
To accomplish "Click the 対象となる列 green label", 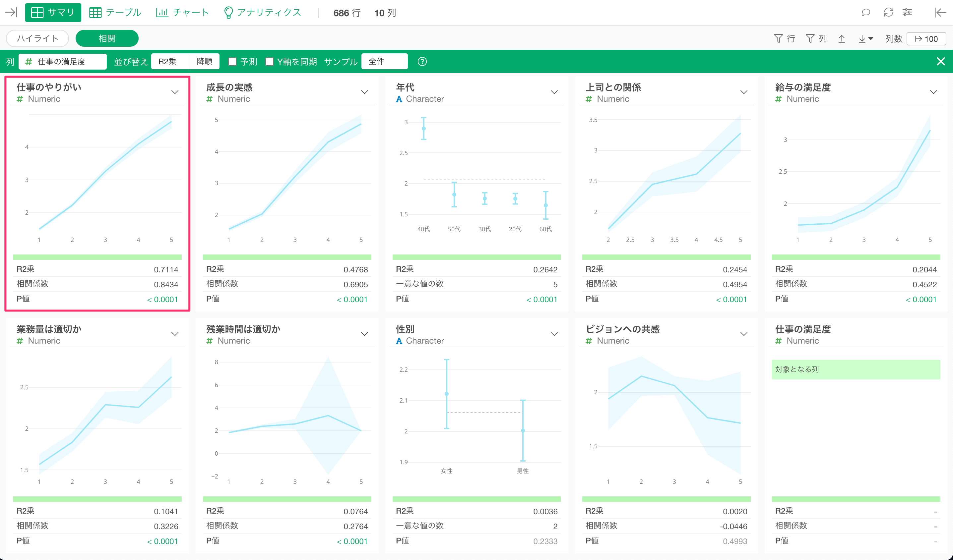I will click(x=856, y=369).
